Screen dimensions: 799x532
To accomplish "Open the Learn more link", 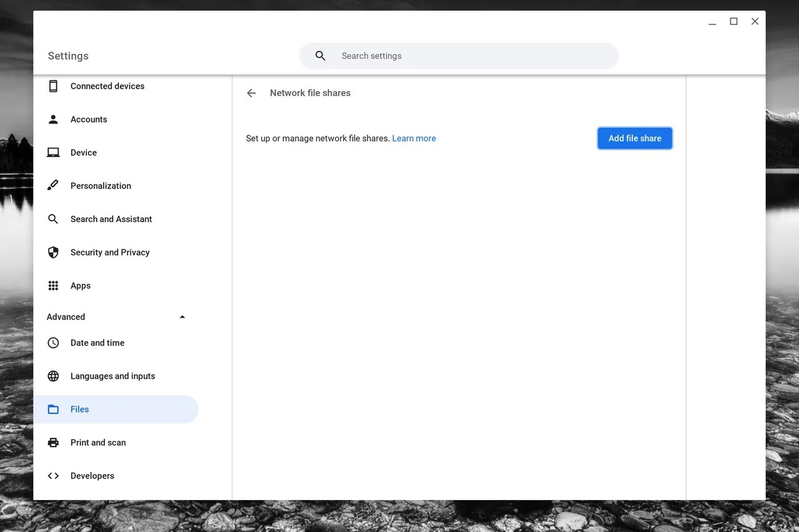I will coord(414,138).
